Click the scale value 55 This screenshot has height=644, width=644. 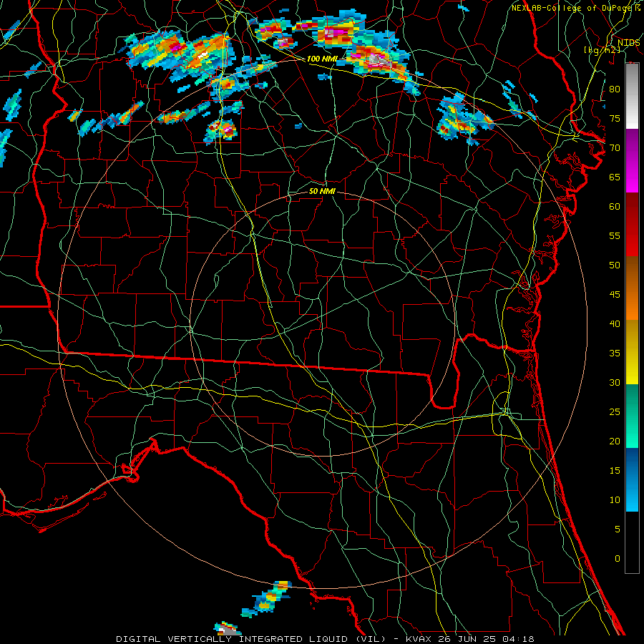click(x=615, y=235)
